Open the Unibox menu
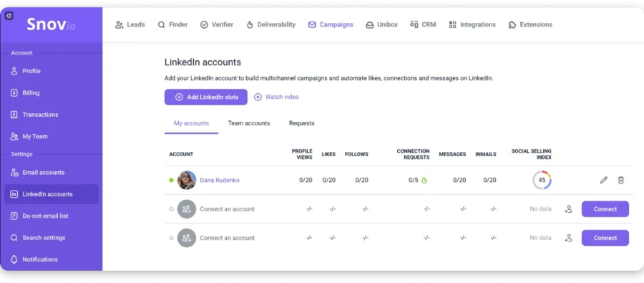This screenshot has height=283, width=644. [381, 24]
